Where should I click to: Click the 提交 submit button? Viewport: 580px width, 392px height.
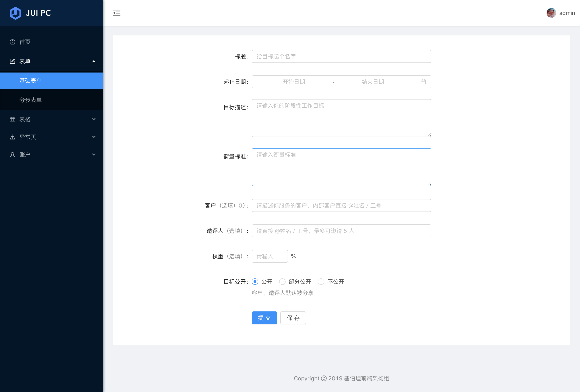[x=264, y=318]
